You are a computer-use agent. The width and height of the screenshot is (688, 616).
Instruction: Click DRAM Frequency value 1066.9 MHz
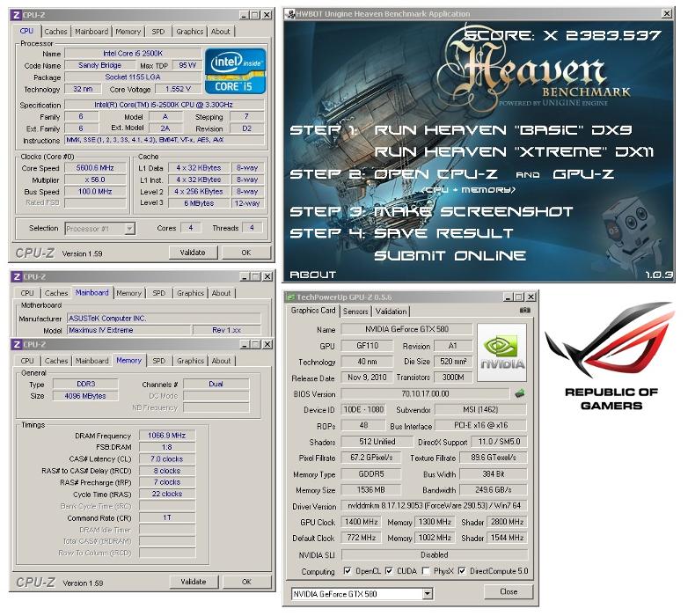(167, 436)
